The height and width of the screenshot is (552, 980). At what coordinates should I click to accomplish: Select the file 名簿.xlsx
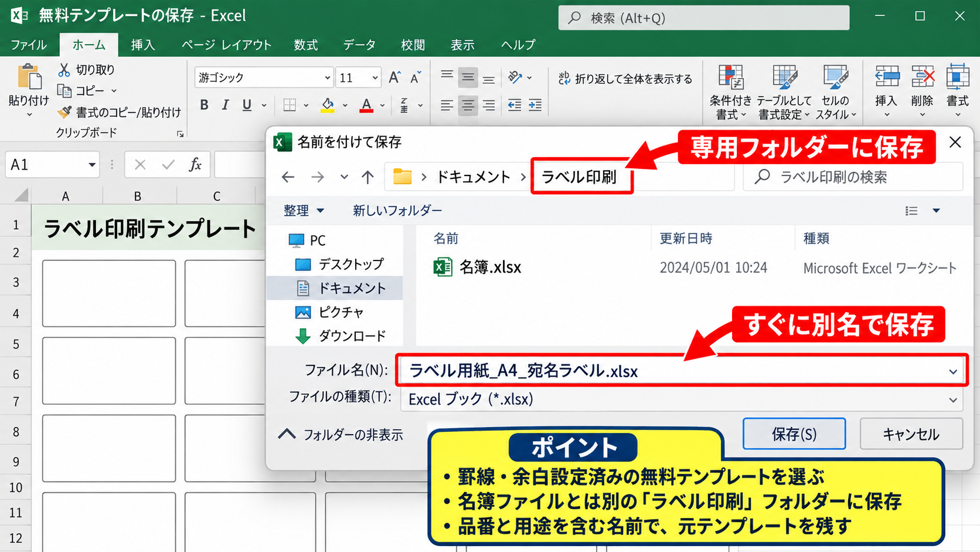point(477,267)
